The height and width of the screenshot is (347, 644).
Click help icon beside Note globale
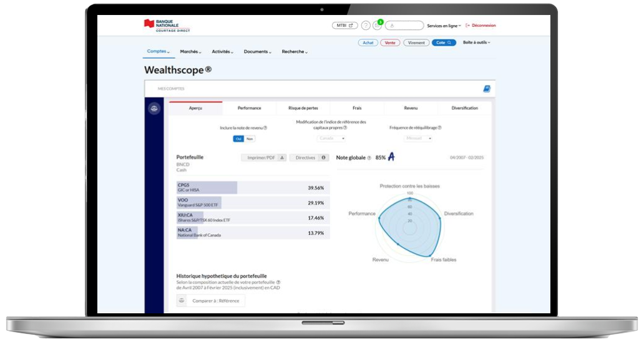pyautogui.click(x=369, y=158)
